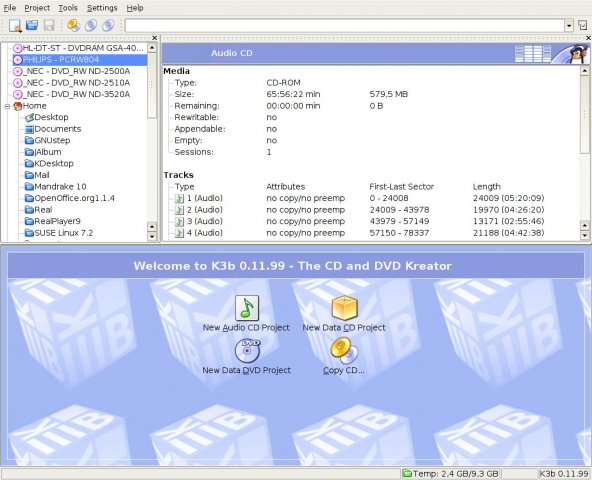Click the music-note icon of track 2
592x480 pixels.
click(x=180, y=210)
